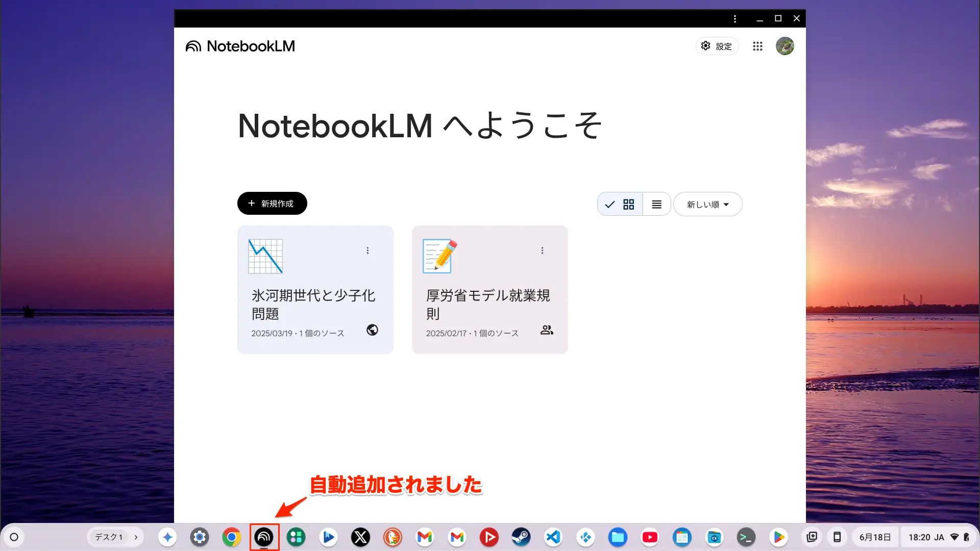This screenshot has height=551, width=980.
Task: Click the 6月18日 date in shelf
Action: click(x=875, y=537)
